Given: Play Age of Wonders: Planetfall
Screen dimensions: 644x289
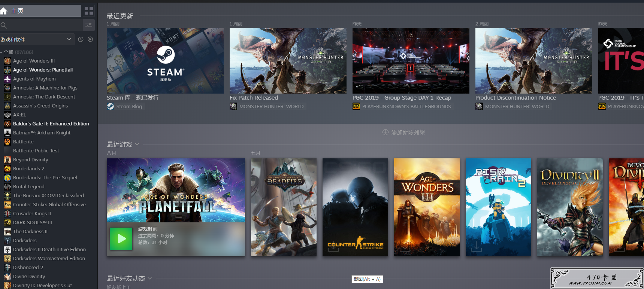Looking at the screenshot, I should 121,239.
